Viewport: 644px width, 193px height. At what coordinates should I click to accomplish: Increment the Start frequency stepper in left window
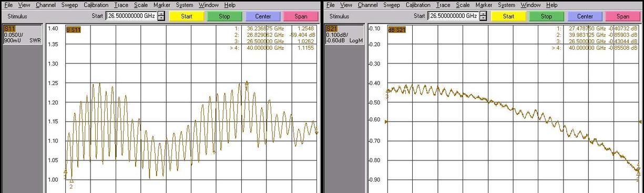pos(161,14)
